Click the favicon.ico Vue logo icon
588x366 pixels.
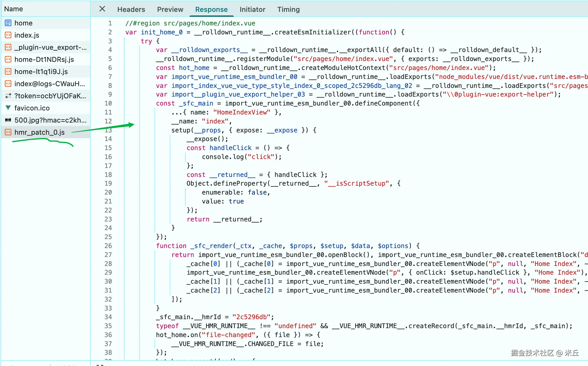pos(8,108)
